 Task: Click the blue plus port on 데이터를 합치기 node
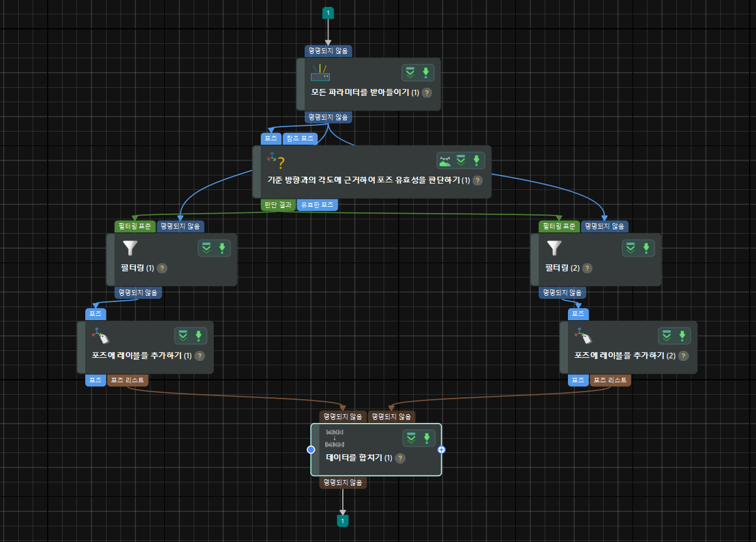tap(441, 449)
